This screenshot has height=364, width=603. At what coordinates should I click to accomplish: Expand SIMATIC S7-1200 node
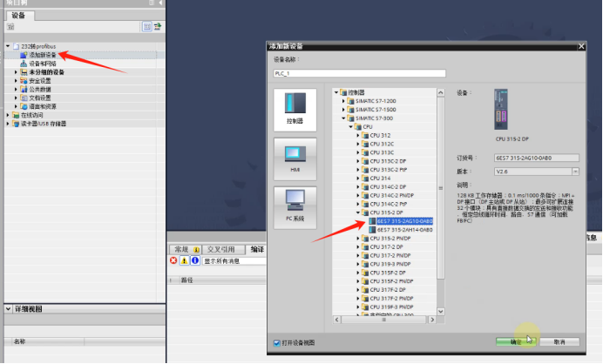pos(343,101)
